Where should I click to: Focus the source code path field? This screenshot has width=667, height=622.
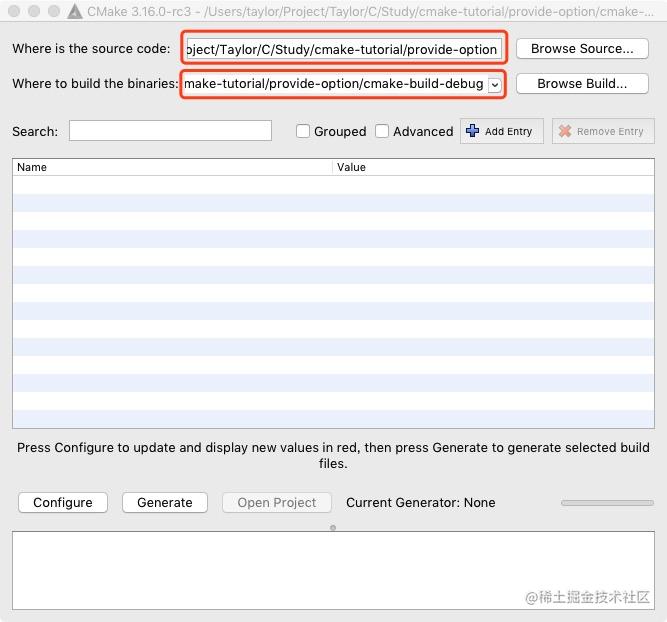click(344, 49)
